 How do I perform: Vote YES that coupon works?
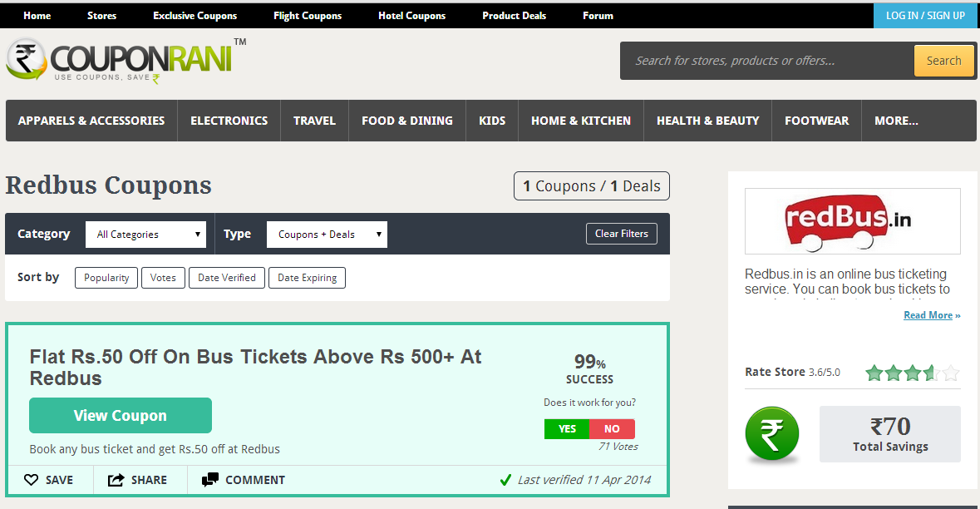coord(567,429)
